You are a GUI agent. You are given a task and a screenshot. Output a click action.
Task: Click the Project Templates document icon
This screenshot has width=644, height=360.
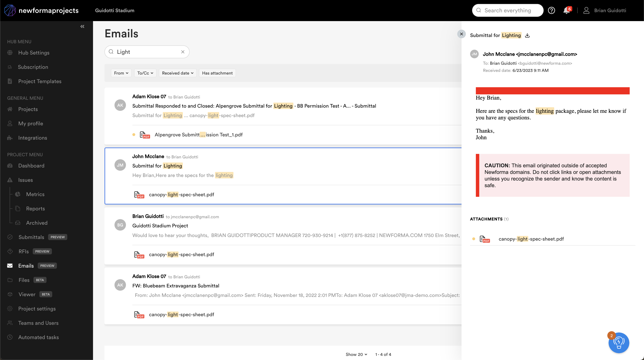click(10, 81)
